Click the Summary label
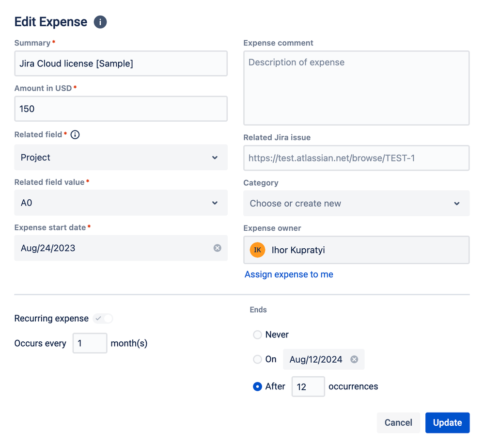 tap(32, 43)
